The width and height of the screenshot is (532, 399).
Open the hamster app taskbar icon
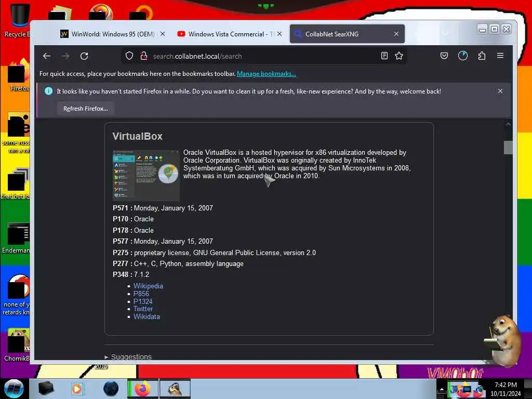click(x=175, y=389)
